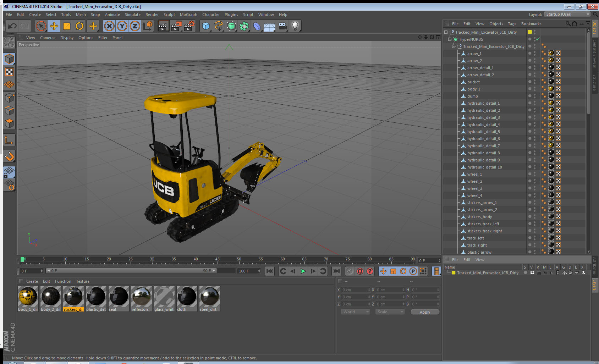
Task: Add a Camera object
Action: [282, 26]
